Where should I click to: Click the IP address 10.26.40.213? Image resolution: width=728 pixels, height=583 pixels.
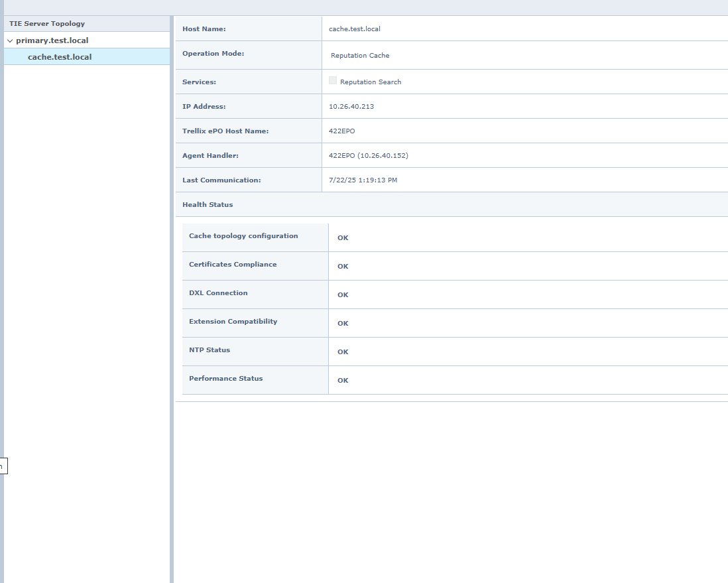tap(351, 107)
